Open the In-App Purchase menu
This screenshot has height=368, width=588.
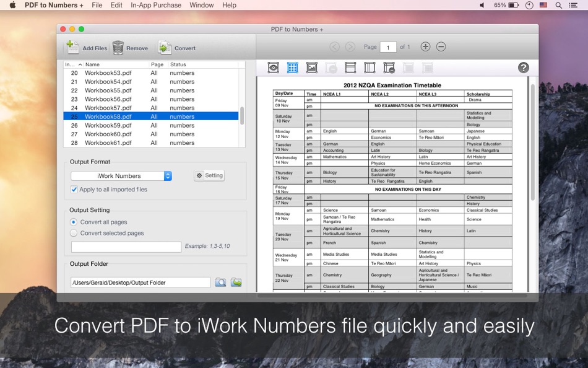pos(155,5)
